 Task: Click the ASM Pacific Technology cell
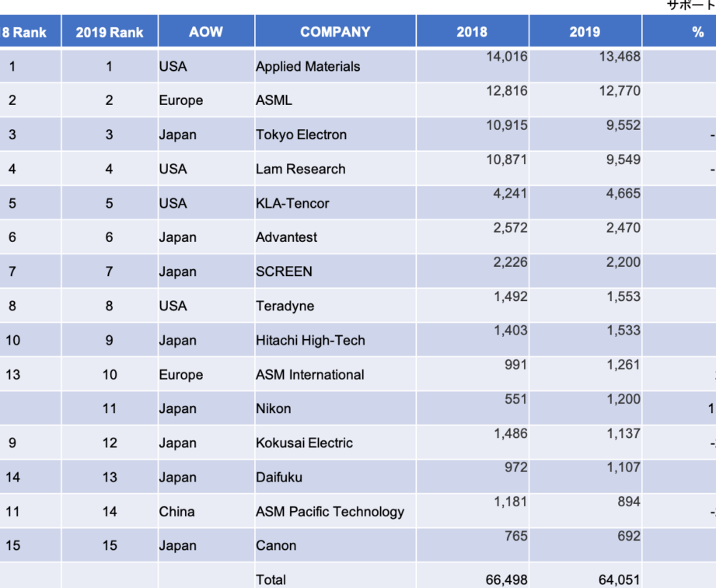[330, 511]
